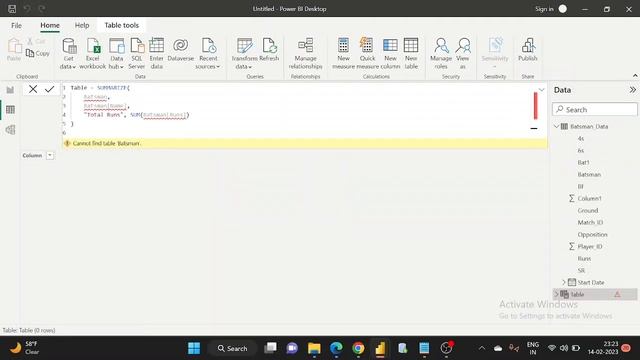This screenshot has height=360, width=640.
Task: Select the Player_ID field
Action: click(590, 247)
